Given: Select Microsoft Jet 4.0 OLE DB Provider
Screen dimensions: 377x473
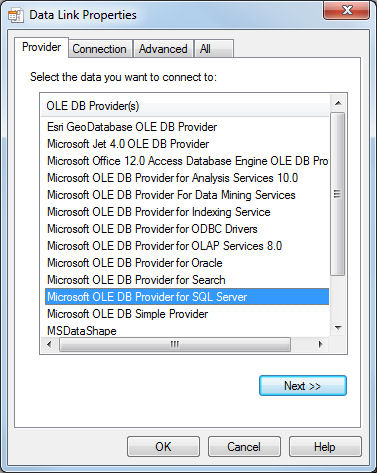Looking at the screenshot, I should coord(128,144).
